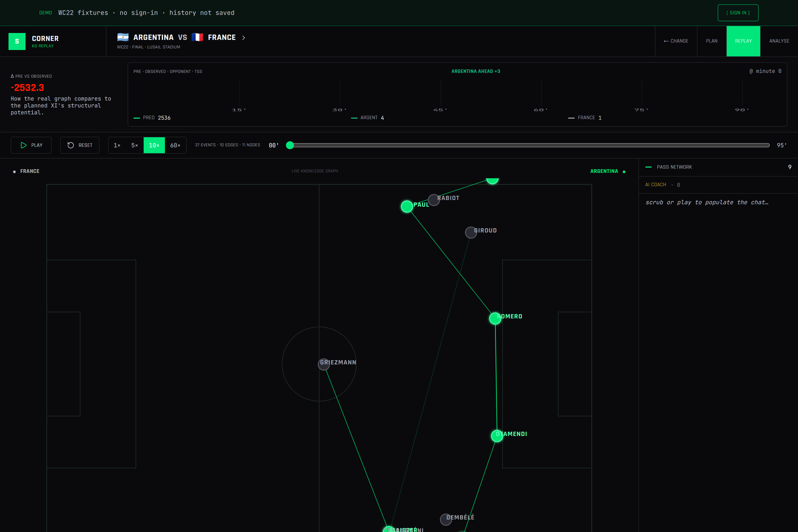Click the 30' chart marker
The height and width of the screenshot is (532, 798).
tap(340, 110)
